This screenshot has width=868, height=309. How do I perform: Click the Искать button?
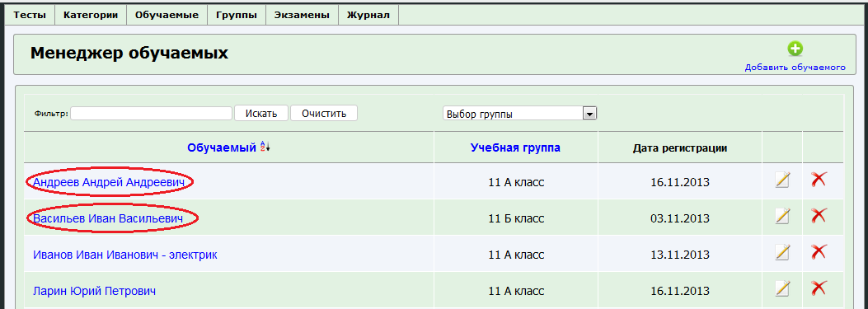coord(260,114)
